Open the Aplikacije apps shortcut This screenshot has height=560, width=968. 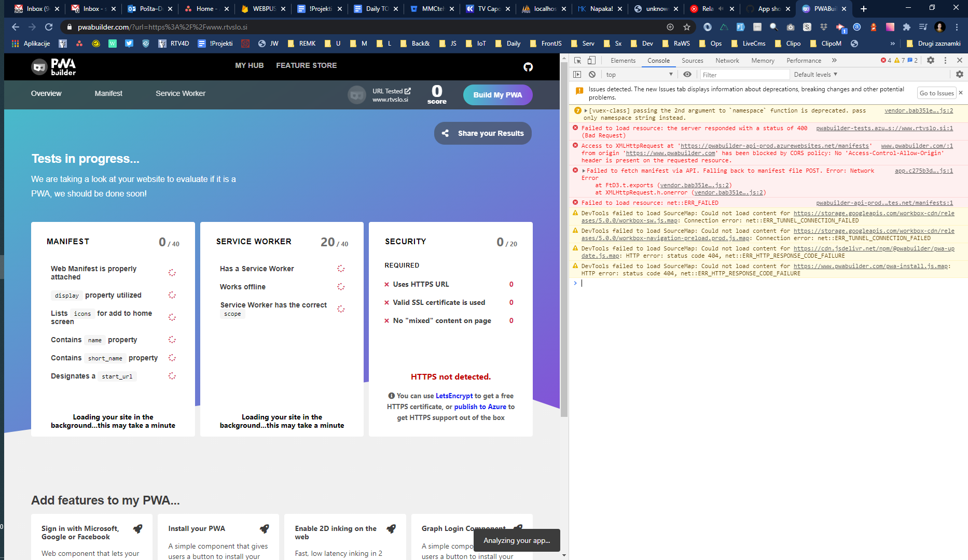pyautogui.click(x=31, y=44)
